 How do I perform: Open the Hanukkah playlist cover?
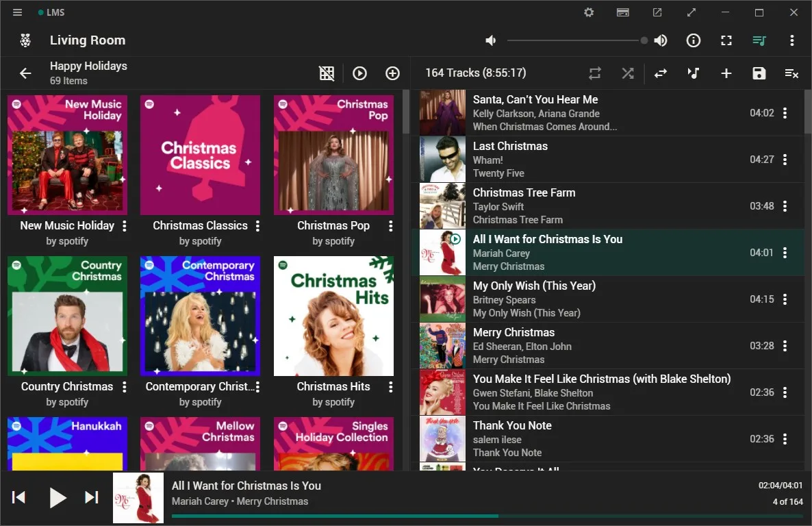pos(67,444)
